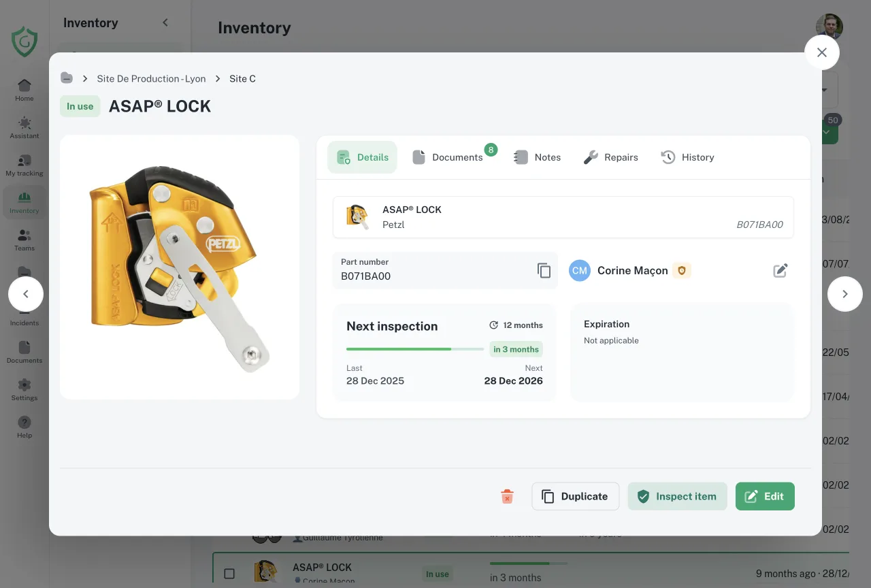The image size is (871, 588).
Task: Open Settings gear in the sidebar
Action: (24, 389)
